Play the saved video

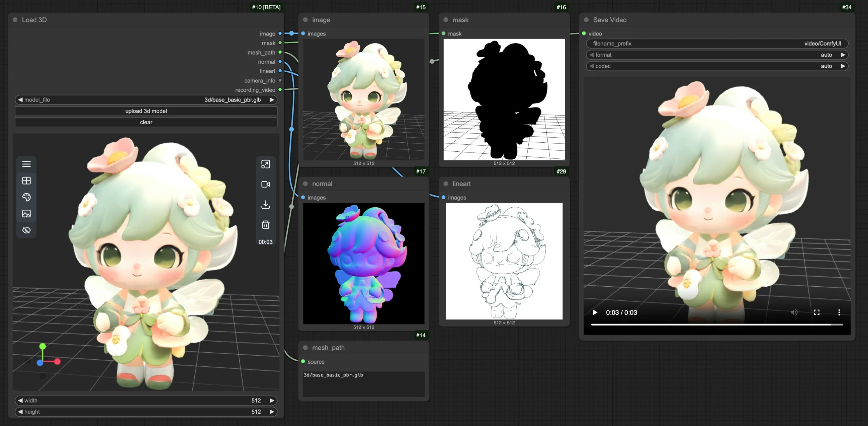[x=595, y=312]
